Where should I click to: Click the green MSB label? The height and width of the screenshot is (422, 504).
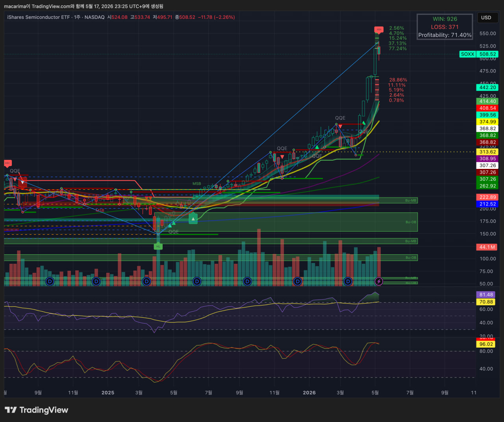point(196,184)
